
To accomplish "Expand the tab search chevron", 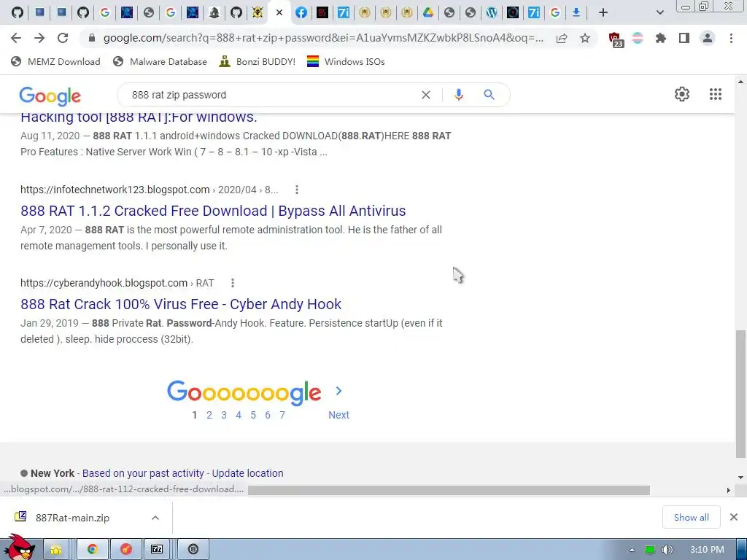I will (x=659, y=12).
